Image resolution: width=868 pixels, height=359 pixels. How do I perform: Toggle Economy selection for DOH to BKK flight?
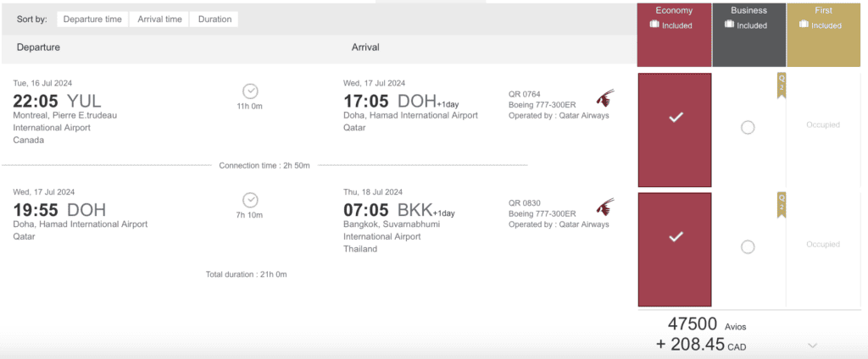675,237
